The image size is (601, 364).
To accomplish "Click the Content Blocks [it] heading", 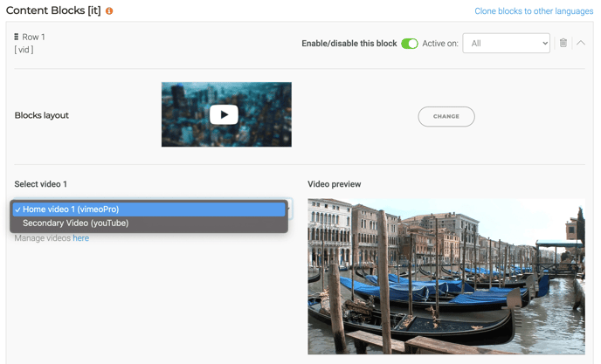I will click(53, 10).
